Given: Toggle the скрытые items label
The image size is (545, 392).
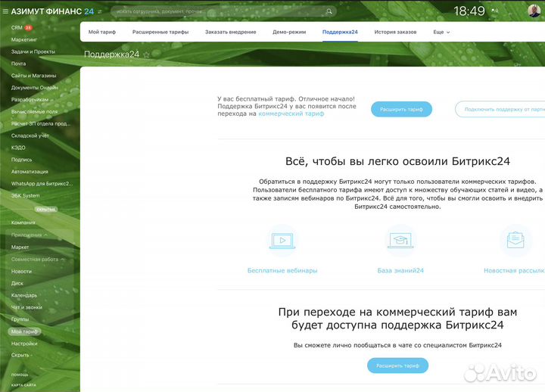Looking at the screenshot, I should [45, 209].
